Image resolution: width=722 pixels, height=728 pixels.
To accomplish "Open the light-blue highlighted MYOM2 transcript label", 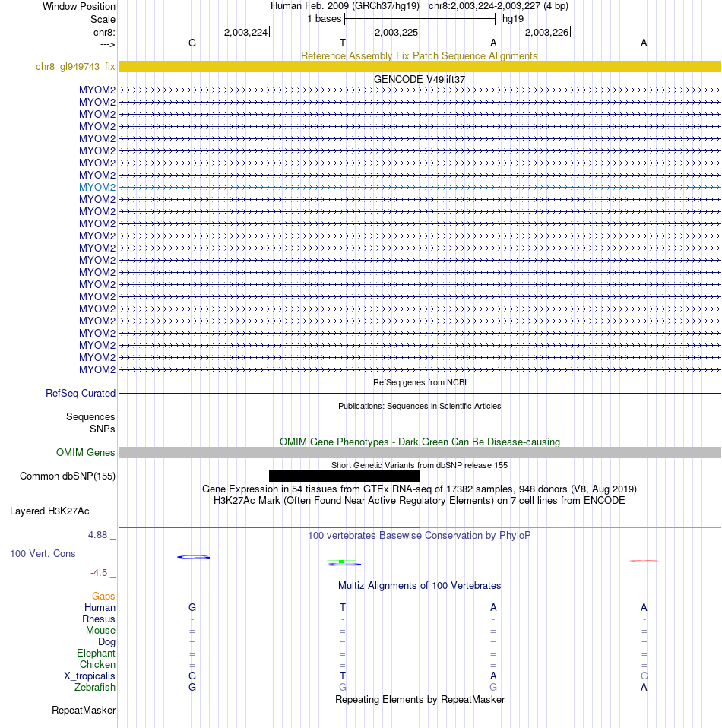I will click(97, 187).
